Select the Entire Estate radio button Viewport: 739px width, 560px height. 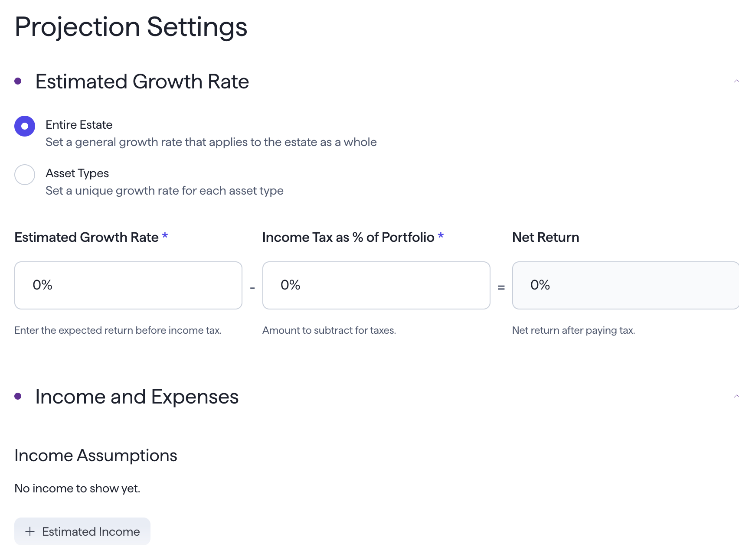point(25,126)
